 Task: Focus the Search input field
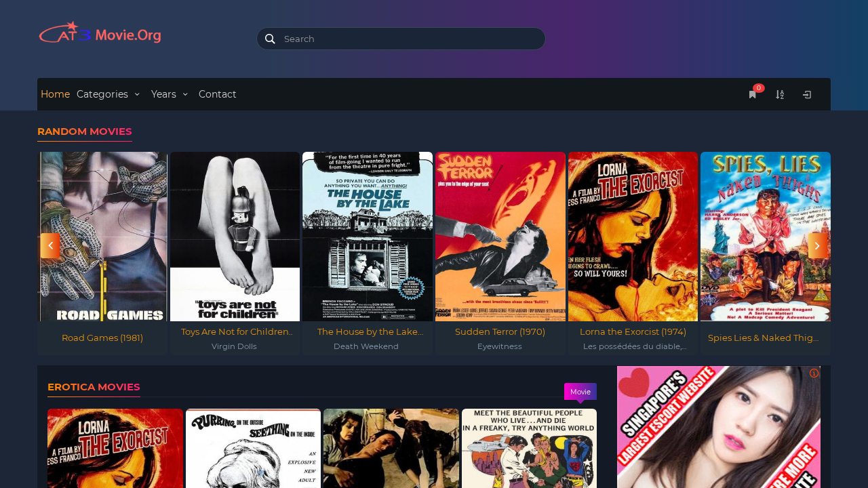(x=401, y=39)
